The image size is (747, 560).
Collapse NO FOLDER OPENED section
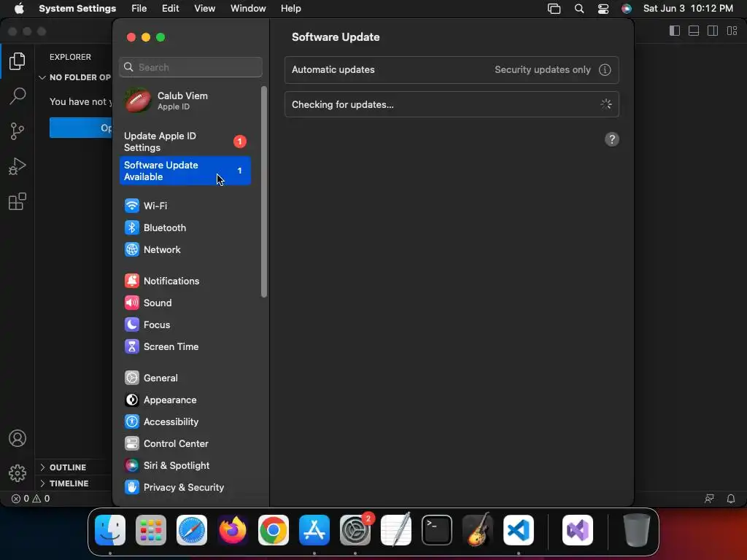click(x=75, y=77)
